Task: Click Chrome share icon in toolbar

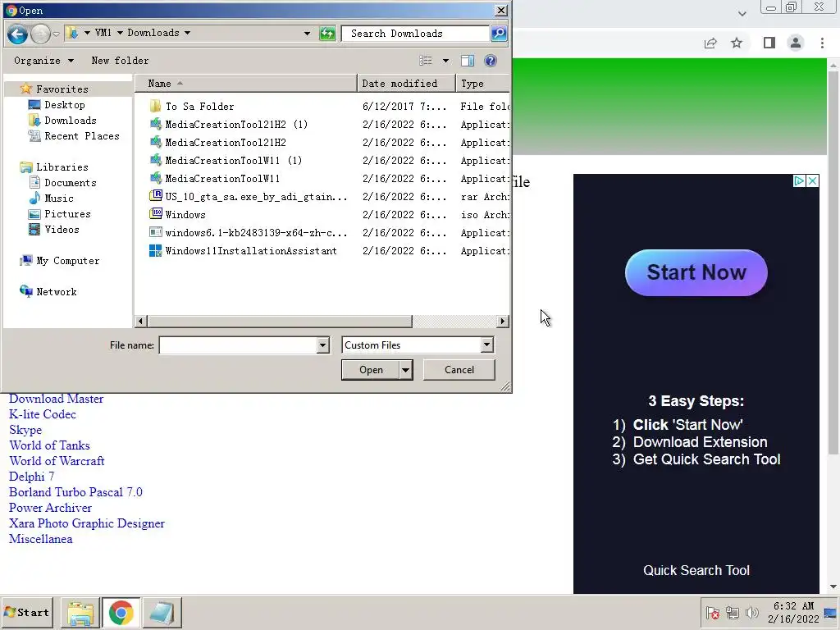Action: tap(710, 43)
